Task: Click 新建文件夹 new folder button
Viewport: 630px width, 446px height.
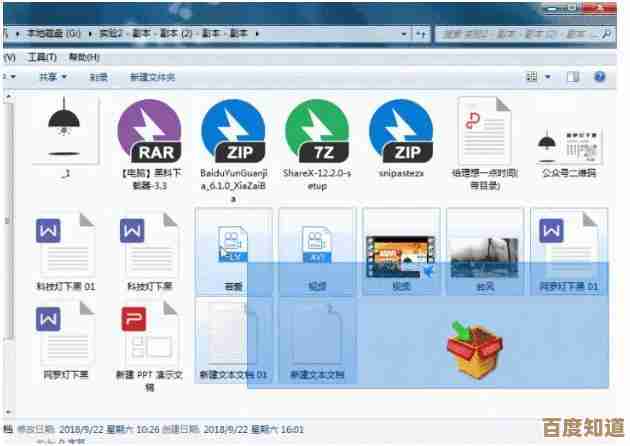Action: [x=153, y=77]
